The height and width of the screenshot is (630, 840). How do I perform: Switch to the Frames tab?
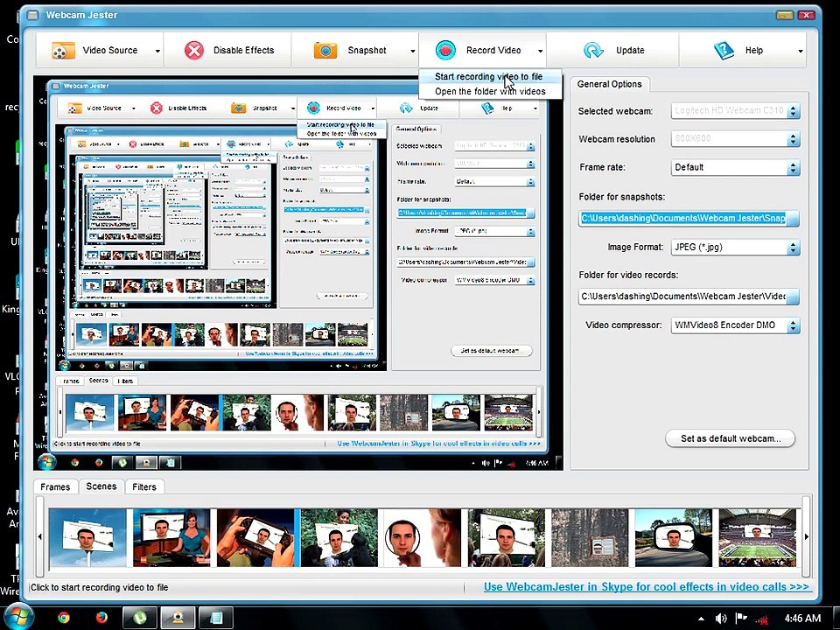(x=55, y=486)
